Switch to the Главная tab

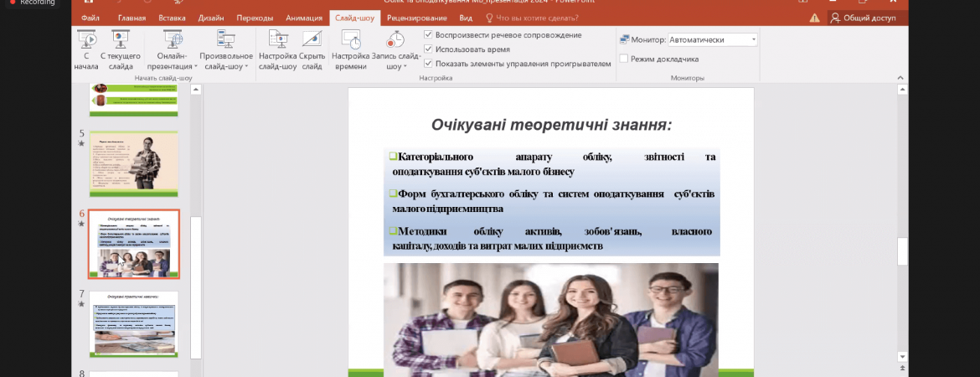tap(132, 18)
